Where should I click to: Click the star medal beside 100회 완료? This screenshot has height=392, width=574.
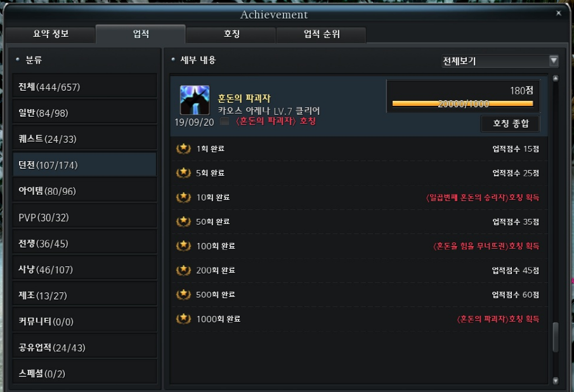click(183, 246)
